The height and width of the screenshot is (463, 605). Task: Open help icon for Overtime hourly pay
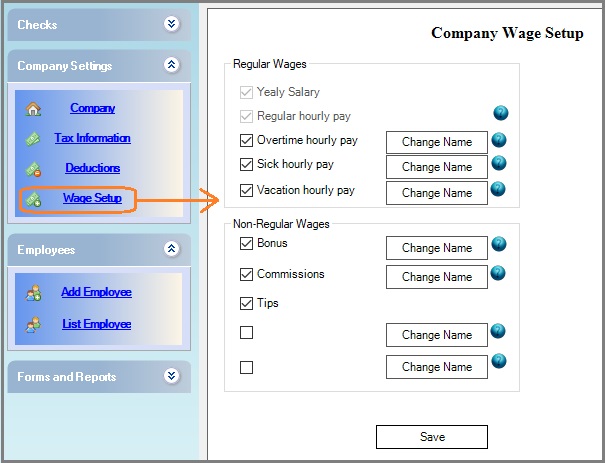point(499,141)
